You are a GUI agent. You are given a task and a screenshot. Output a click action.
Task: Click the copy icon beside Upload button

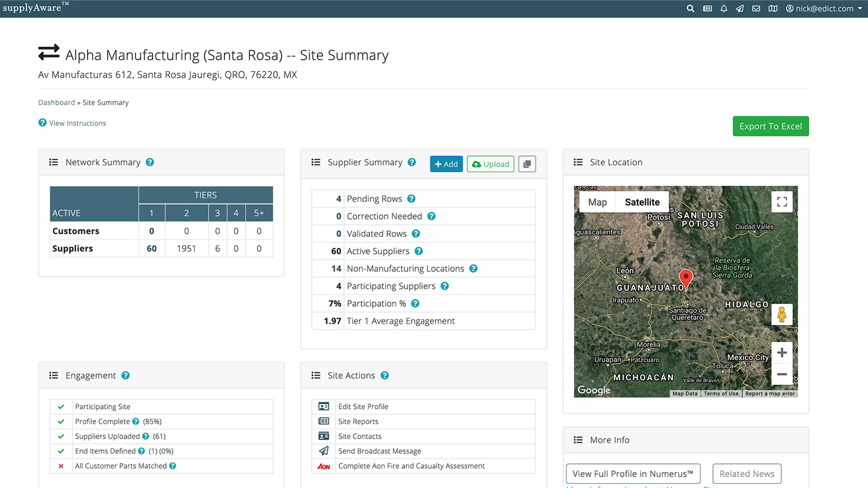(x=527, y=164)
